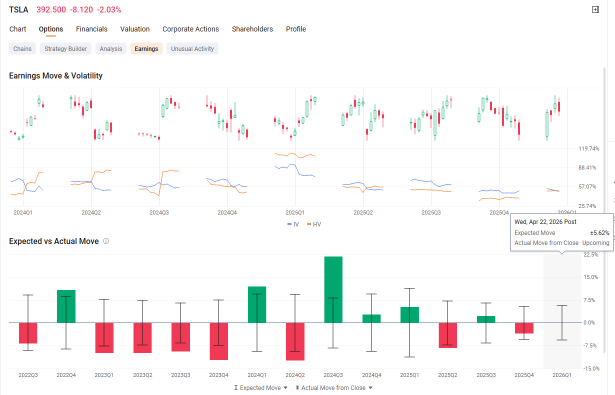Image resolution: width=615 pixels, height=395 pixels.
Task: Click the 2026Q1 expected move range
Action: [x=562, y=322]
